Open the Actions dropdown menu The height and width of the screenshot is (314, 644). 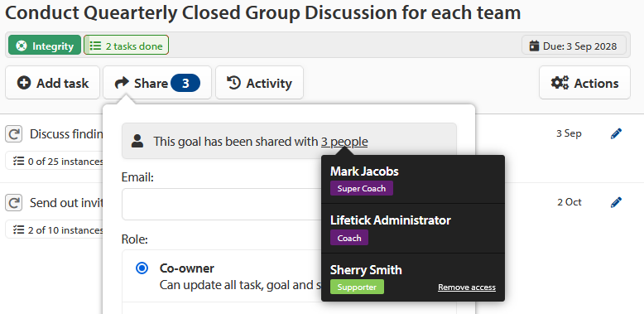[584, 83]
